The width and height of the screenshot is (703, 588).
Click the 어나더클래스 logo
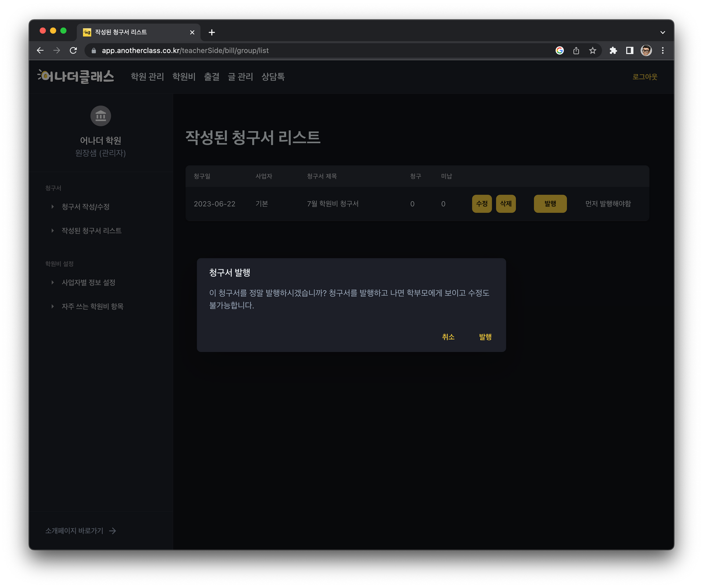tap(76, 76)
